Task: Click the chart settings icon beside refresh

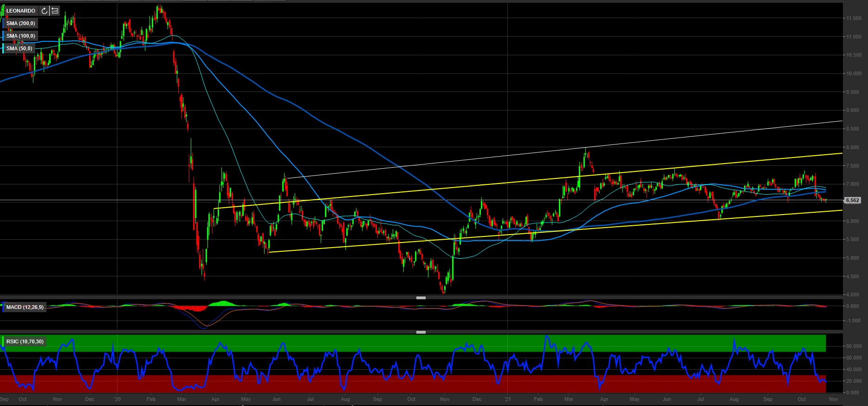Action: coord(55,11)
